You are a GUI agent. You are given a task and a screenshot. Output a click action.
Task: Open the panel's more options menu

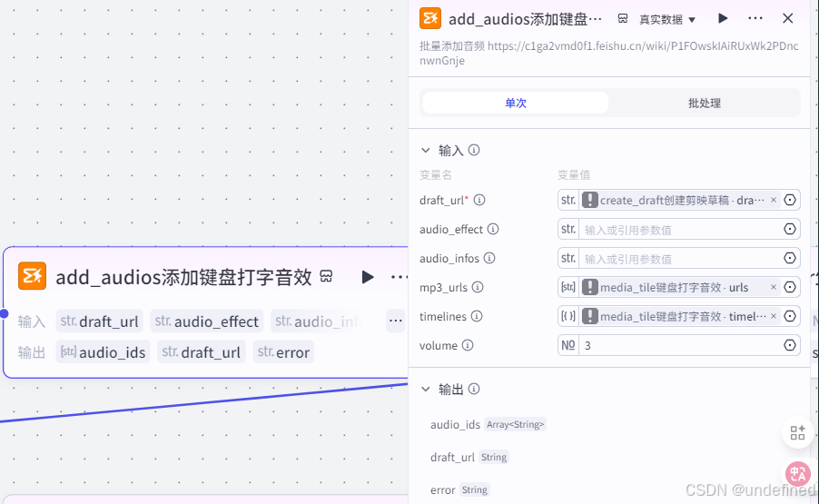point(755,18)
